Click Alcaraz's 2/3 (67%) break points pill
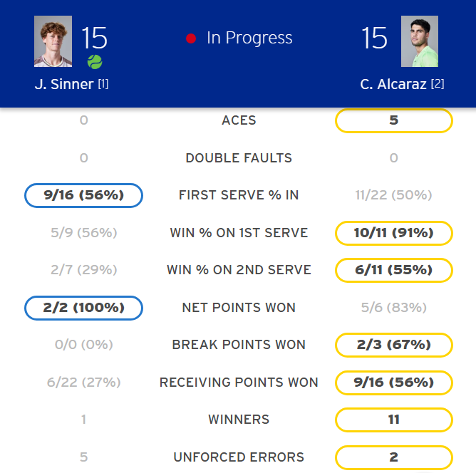Image resolution: width=476 pixels, height=473 pixels. 393,345
